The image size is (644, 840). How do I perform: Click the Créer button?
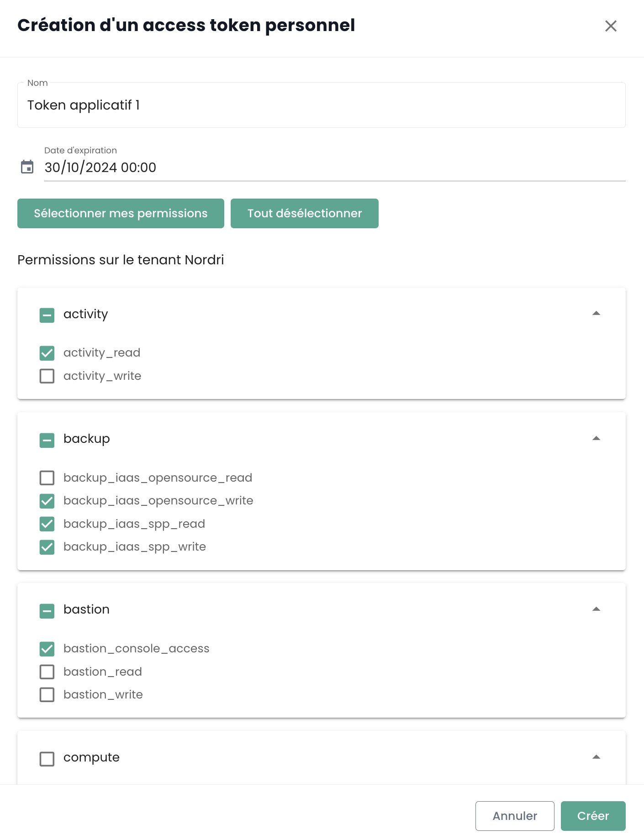pyautogui.click(x=593, y=816)
